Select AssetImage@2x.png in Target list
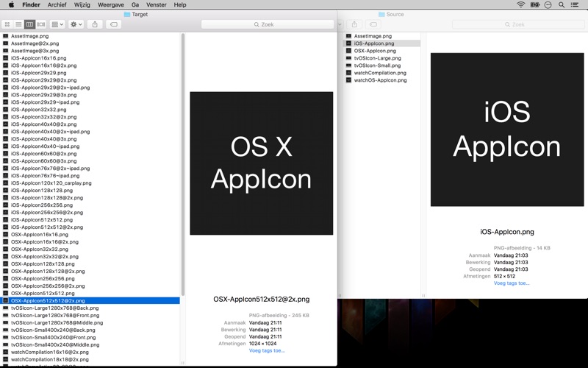Viewport: 588px width, 368px height. click(x=90, y=43)
